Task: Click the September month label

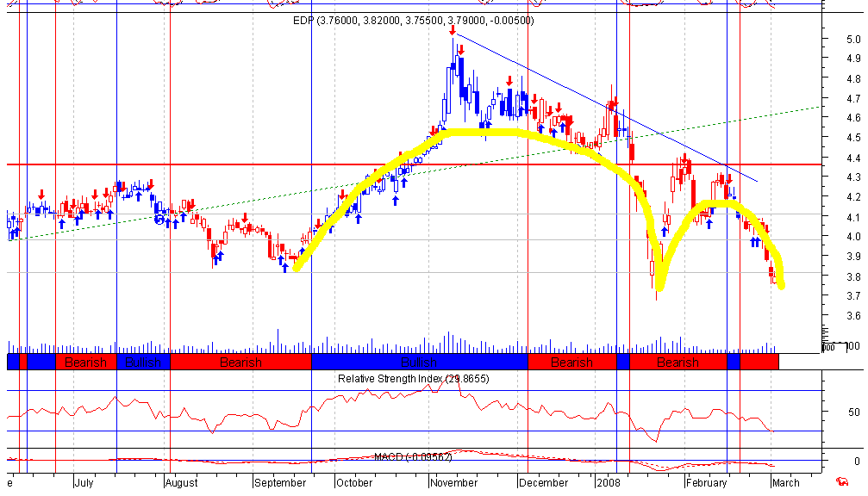Action: [x=280, y=483]
